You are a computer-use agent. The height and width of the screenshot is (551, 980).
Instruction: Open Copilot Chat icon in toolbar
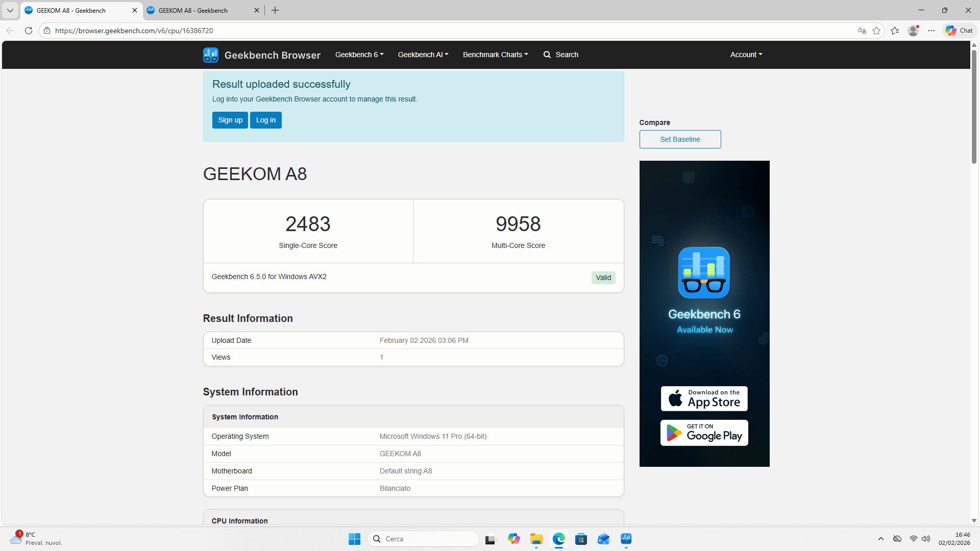pyautogui.click(x=959, y=31)
